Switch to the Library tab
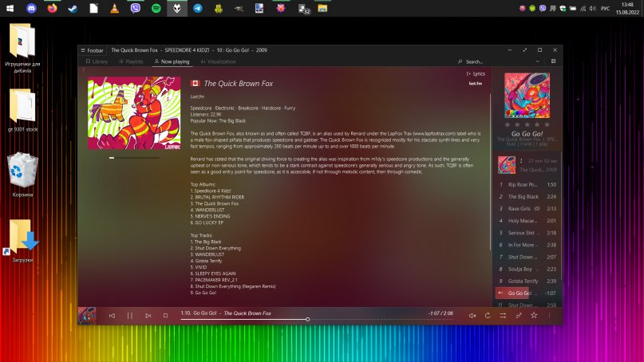 96,61
